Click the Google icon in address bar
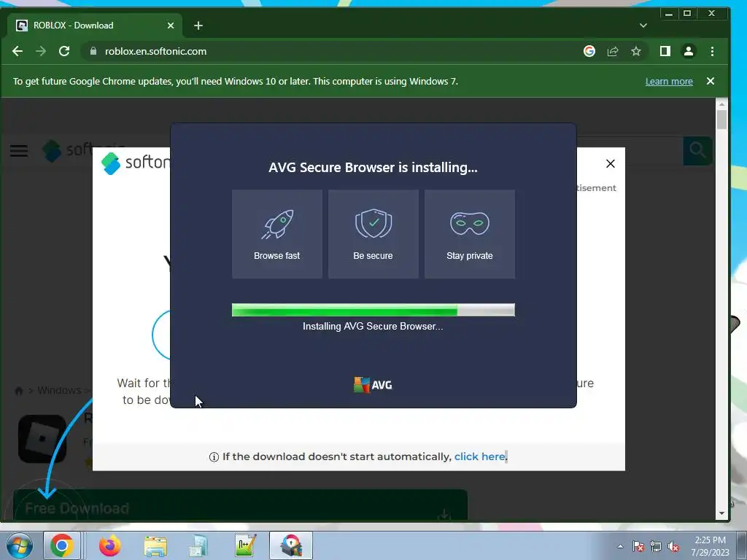Viewport: 747px width, 560px height. point(589,52)
